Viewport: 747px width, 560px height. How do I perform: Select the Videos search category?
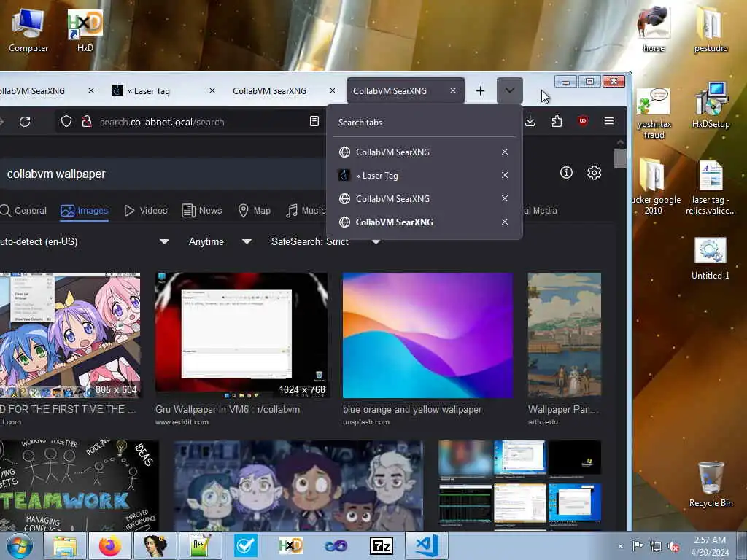(146, 211)
